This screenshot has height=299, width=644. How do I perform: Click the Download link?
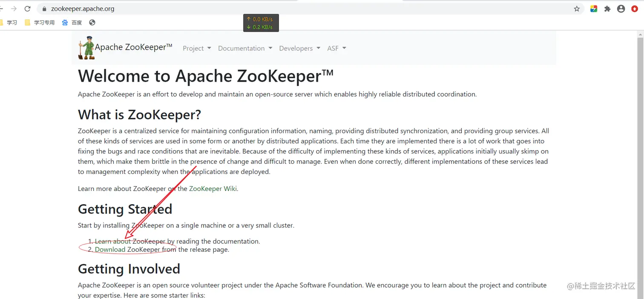click(x=110, y=249)
